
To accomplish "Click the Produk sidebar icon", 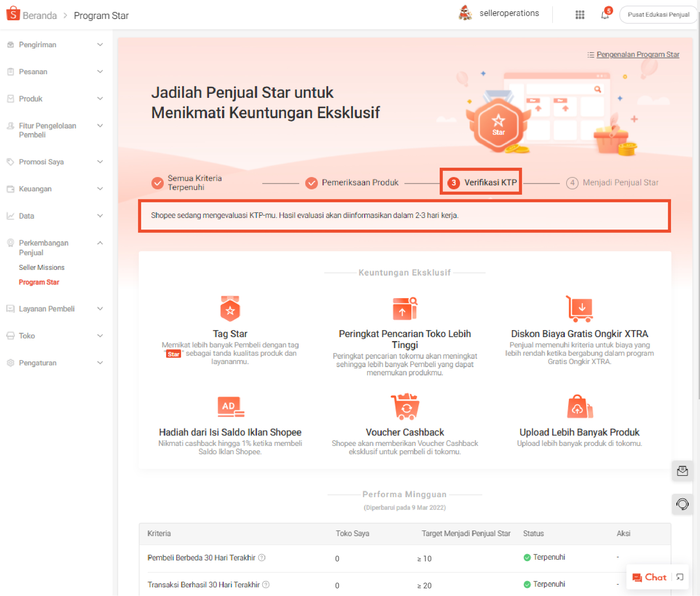I will pos(10,99).
